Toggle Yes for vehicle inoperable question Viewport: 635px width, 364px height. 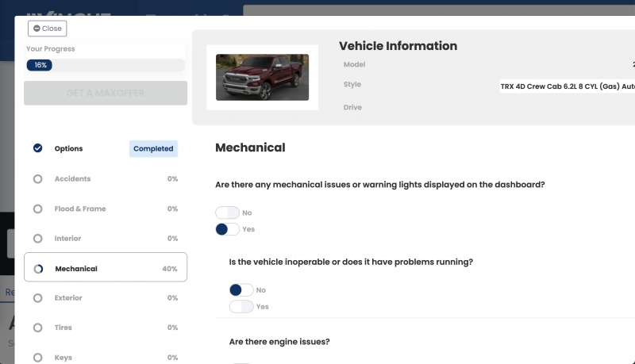pos(241,306)
